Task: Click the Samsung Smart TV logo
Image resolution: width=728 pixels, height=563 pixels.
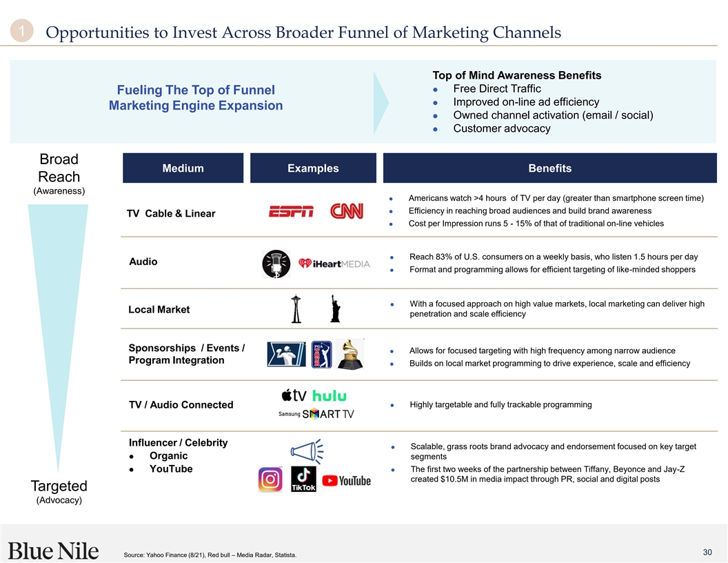Action: click(316, 414)
